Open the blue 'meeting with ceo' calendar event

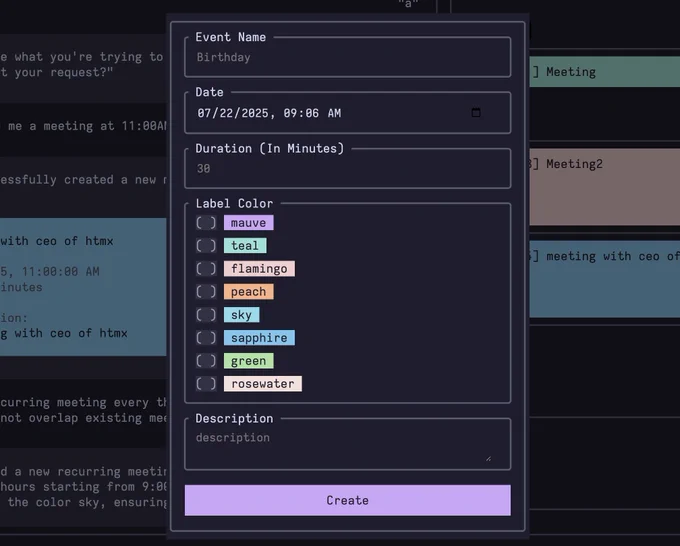(605, 279)
